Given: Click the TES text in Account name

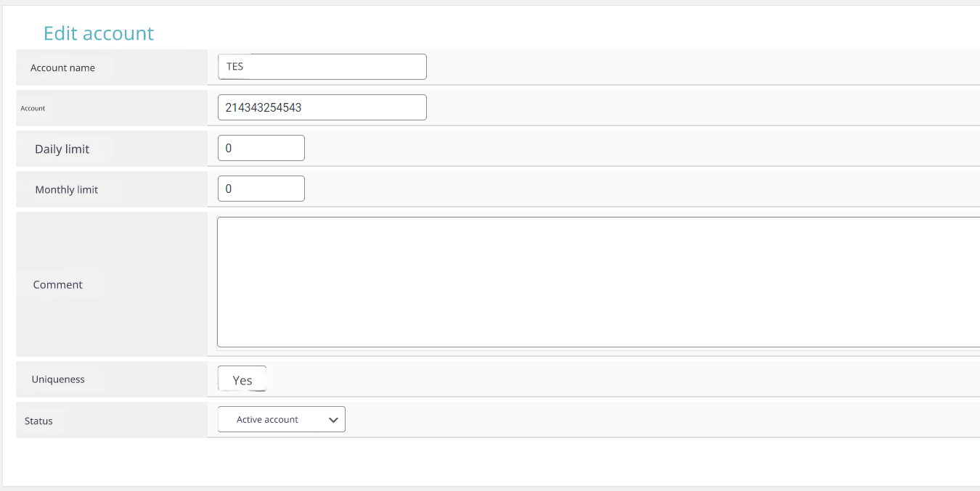Looking at the screenshot, I should (234, 67).
